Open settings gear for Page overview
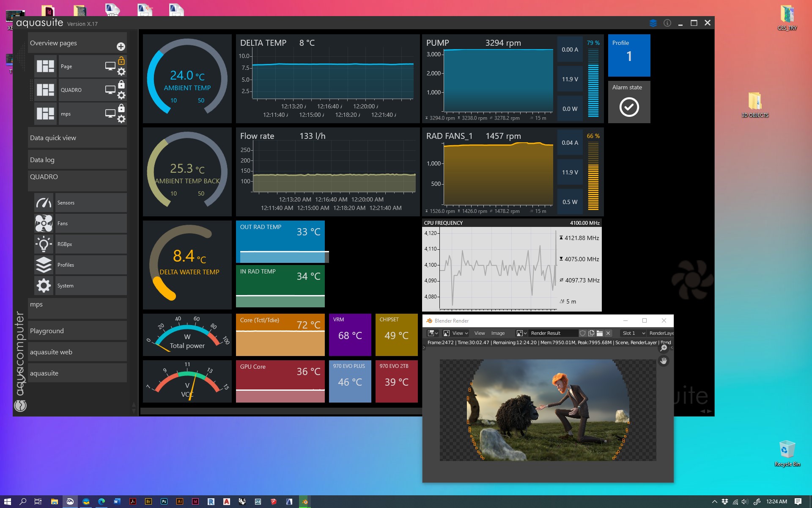812x508 pixels. 121,72
